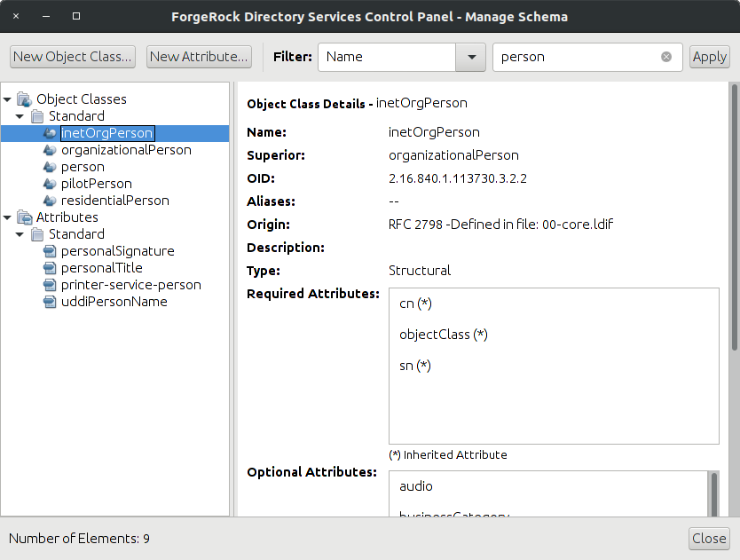
Task: Select cn (*) in Required Attributes
Action: pos(415,304)
